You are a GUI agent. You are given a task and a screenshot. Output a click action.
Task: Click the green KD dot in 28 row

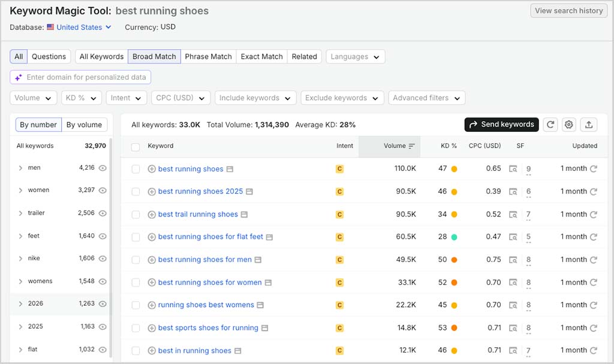455,237
